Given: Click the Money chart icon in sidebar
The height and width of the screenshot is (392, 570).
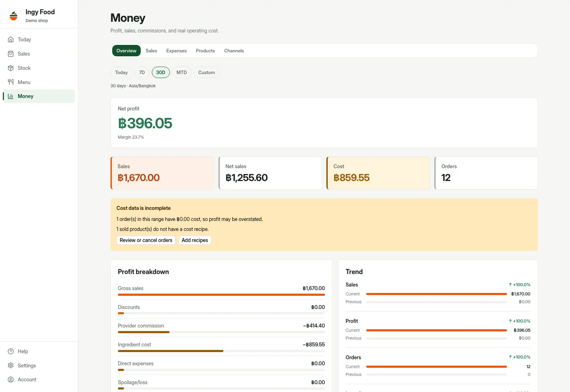Looking at the screenshot, I should pyautogui.click(x=11, y=96).
